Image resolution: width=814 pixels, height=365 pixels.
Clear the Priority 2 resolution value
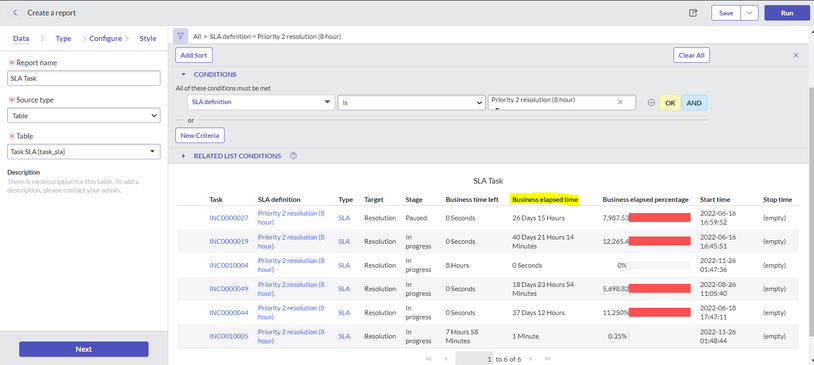pos(620,102)
